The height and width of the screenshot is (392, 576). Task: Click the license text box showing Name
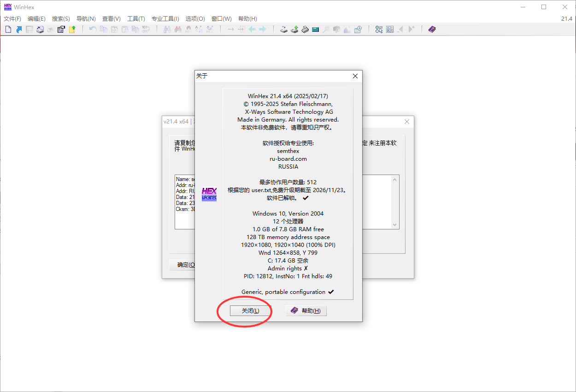[185, 202]
